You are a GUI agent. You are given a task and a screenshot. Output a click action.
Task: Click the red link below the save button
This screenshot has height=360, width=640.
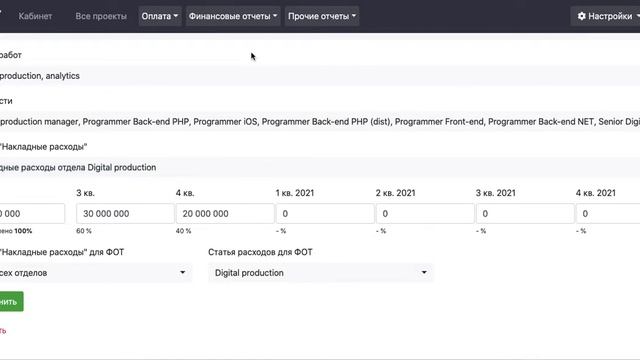click(3, 331)
